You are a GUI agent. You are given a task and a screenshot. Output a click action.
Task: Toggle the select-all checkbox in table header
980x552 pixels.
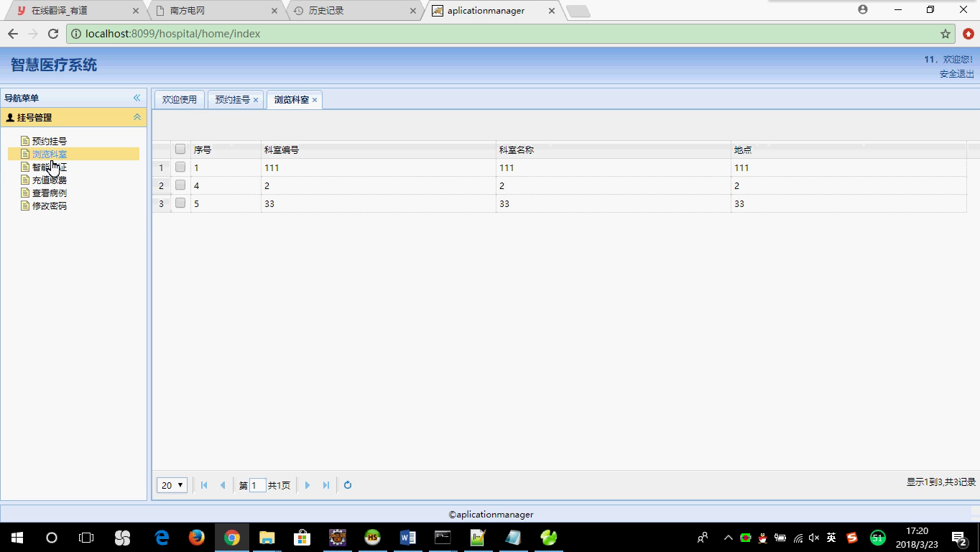(x=180, y=149)
